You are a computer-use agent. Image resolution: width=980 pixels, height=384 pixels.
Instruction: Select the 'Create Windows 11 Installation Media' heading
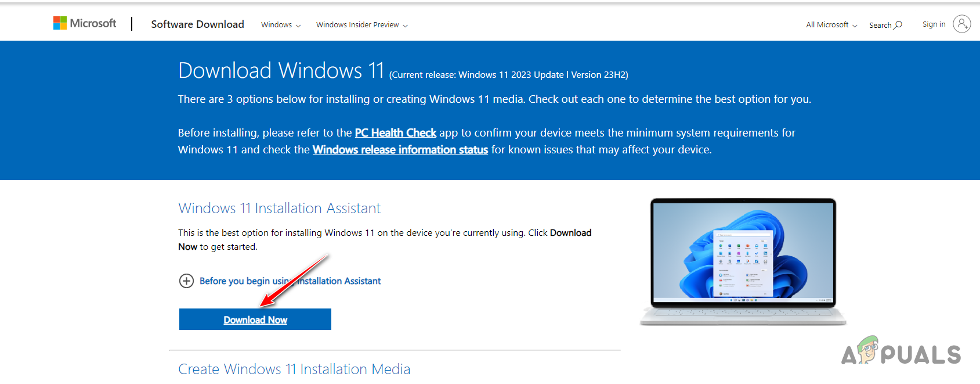coord(294,369)
